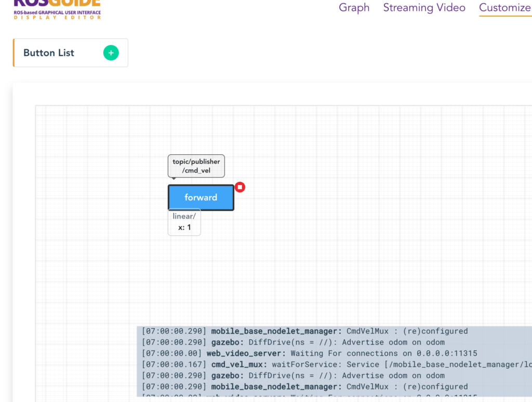Select the Button List panel header
Screen dimensions: 532x402
click(48, 52)
